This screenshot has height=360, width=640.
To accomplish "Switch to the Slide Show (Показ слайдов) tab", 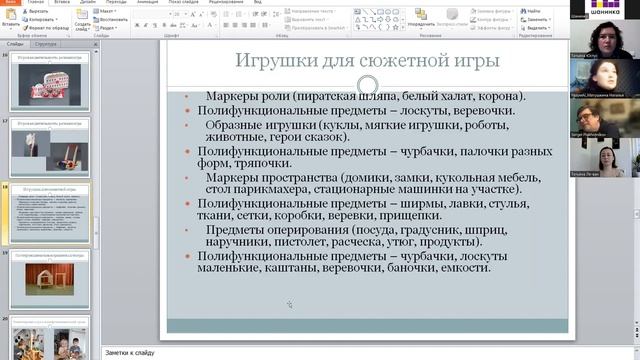I will (183, 2).
